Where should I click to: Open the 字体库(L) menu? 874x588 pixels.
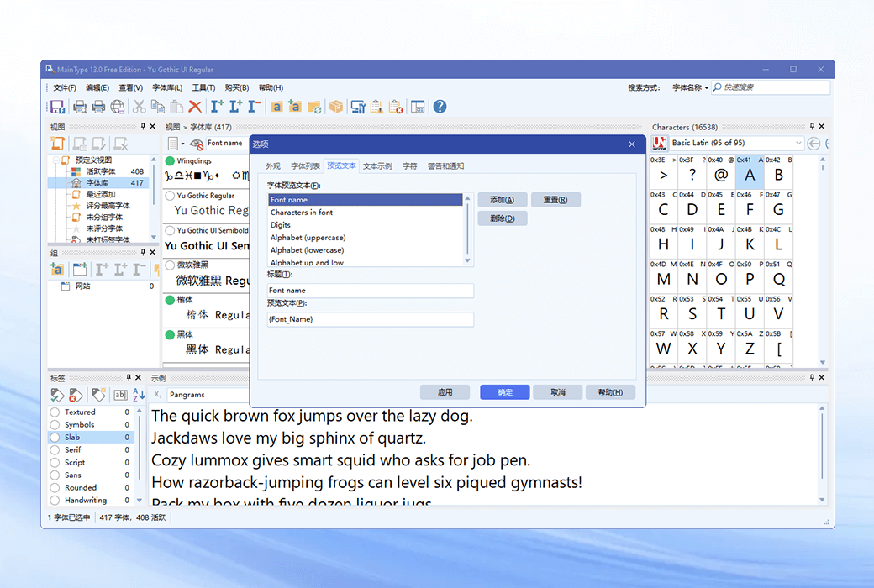[167, 87]
